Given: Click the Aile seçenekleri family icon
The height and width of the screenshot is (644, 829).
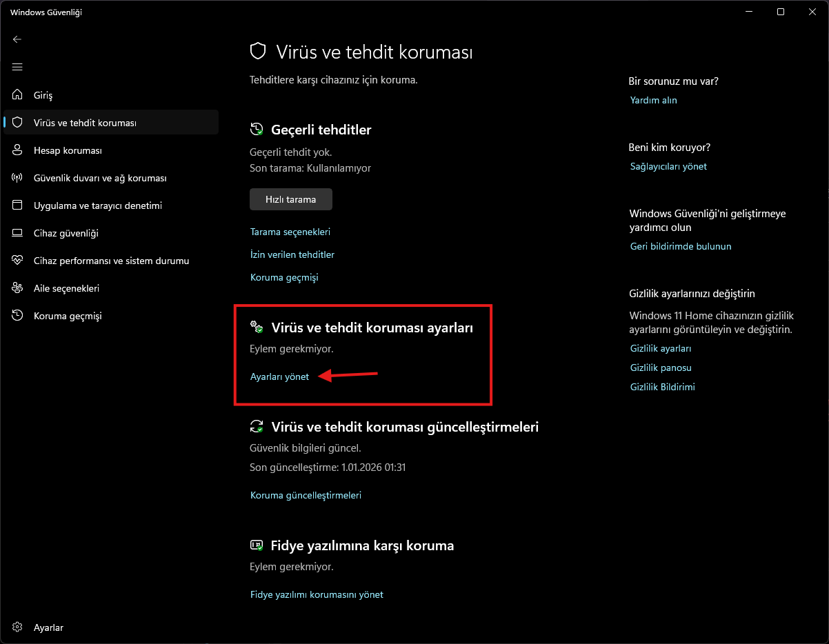Looking at the screenshot, I should pos(17,288).
